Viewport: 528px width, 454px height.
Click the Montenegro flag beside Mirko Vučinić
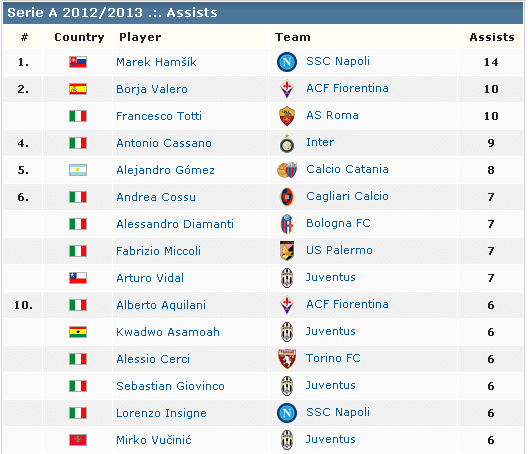[x=78, y=440]
